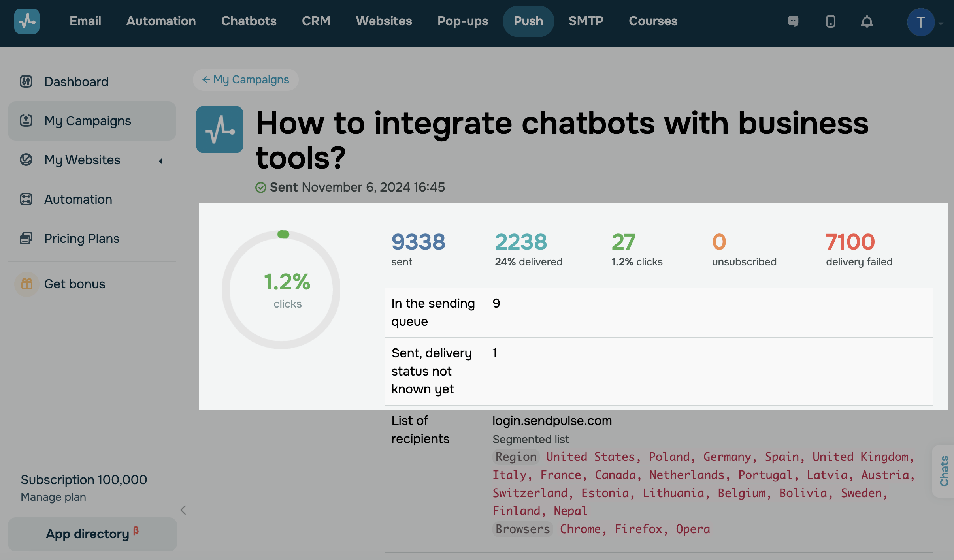Open the Websites tab
Image resolution: width=954 pixels, height=560 pixels.
(x=384, y=21)
